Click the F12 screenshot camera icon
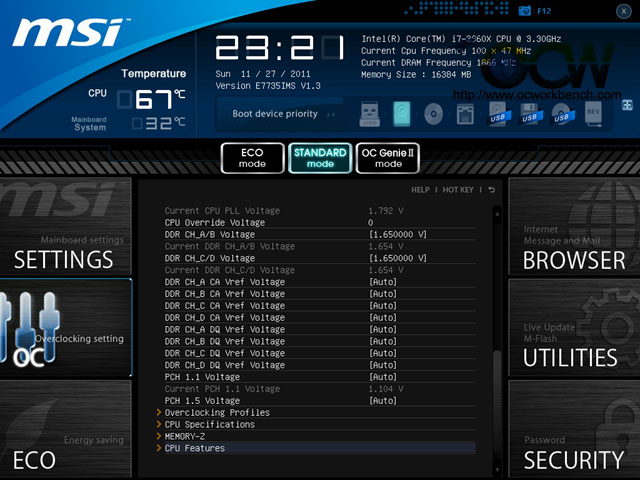This screenshot has height=480, width=640. pyautogui.click(x=524, y=11)
